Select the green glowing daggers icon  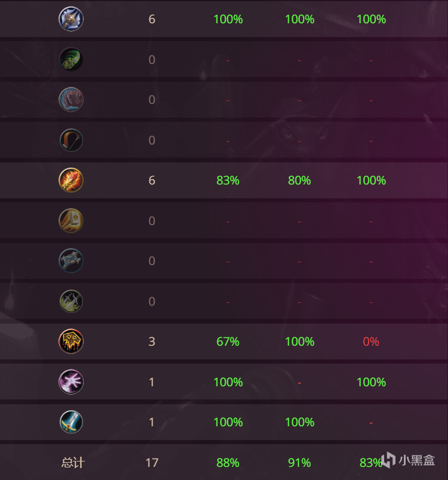click(x=71, y=301)
